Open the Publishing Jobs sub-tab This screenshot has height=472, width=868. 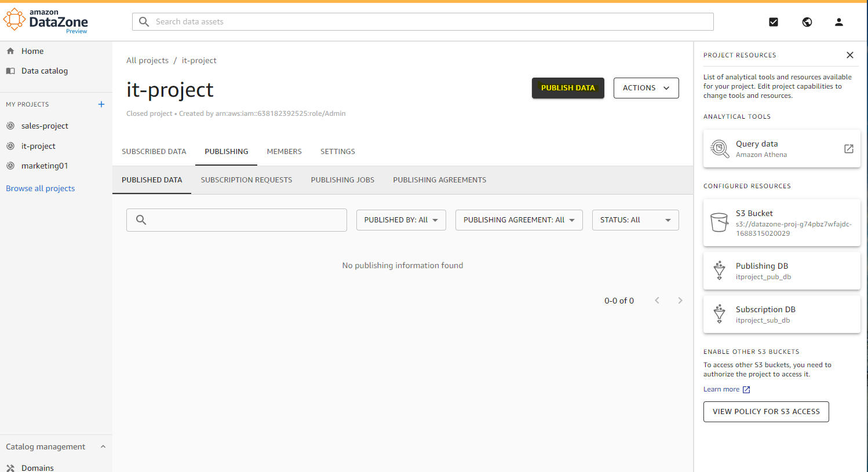343,180
